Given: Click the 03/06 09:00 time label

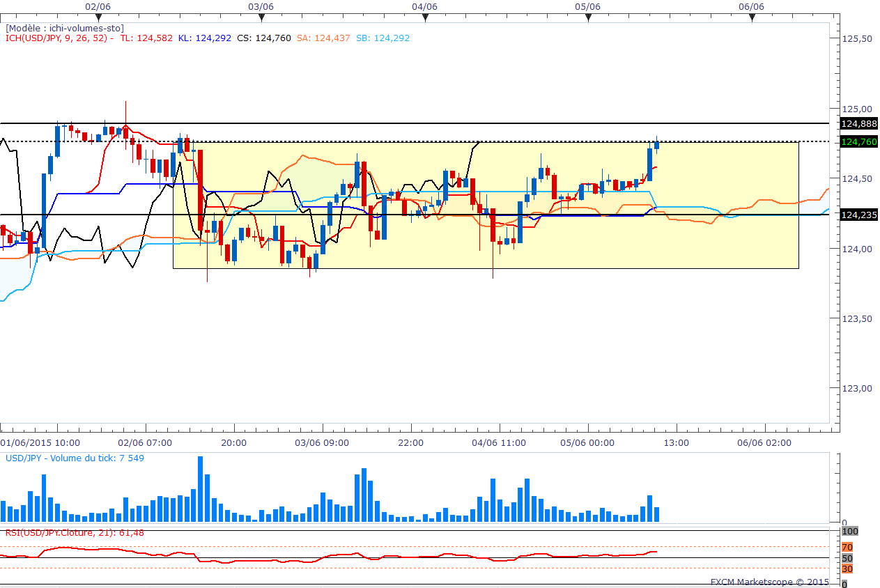Looking at the screenshot, I should 323,442.
